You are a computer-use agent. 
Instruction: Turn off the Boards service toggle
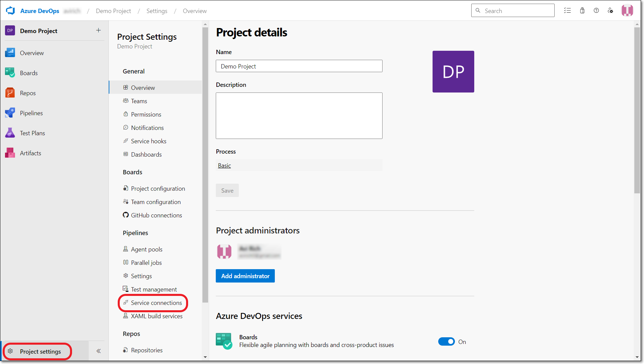click(446, 342)
